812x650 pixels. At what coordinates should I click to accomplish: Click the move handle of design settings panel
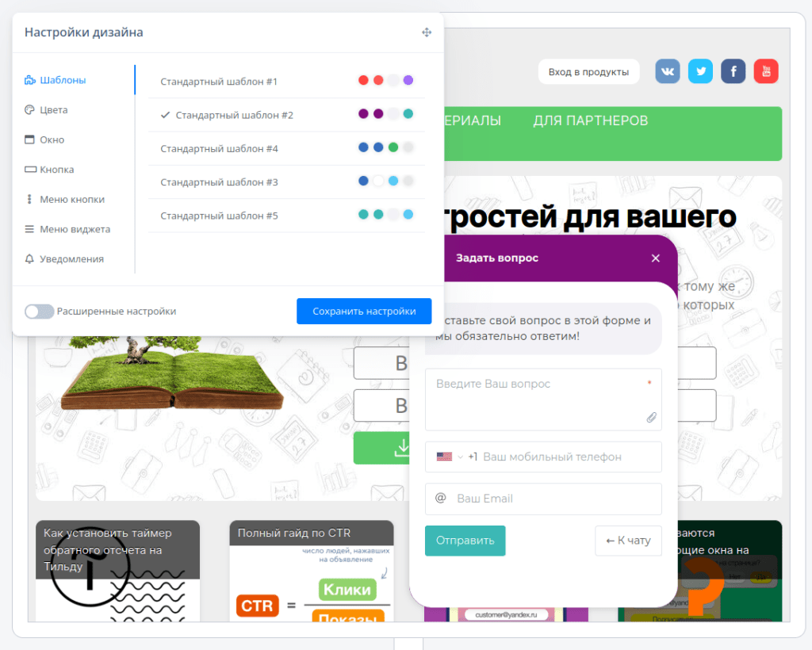click(427, 32)
